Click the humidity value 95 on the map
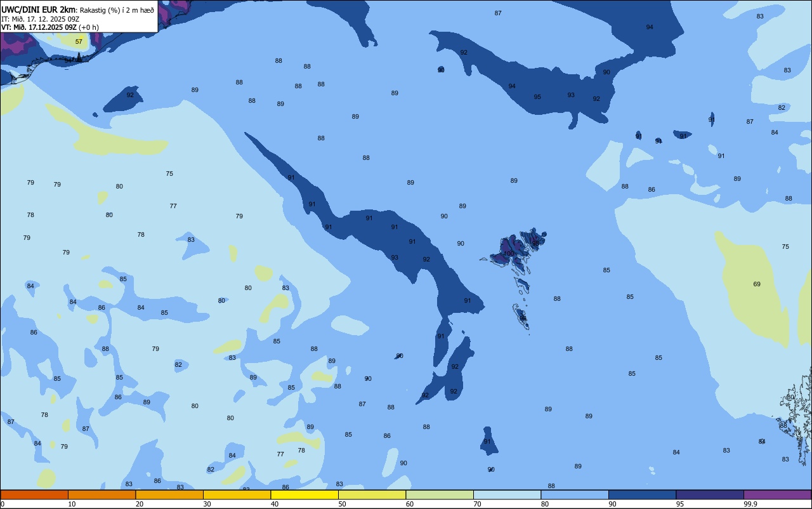The image size is (812, 509). [x=537, y=97]
